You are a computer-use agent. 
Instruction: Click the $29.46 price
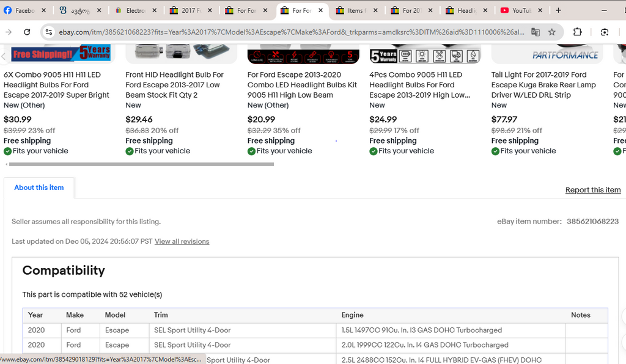pos(139,120)
